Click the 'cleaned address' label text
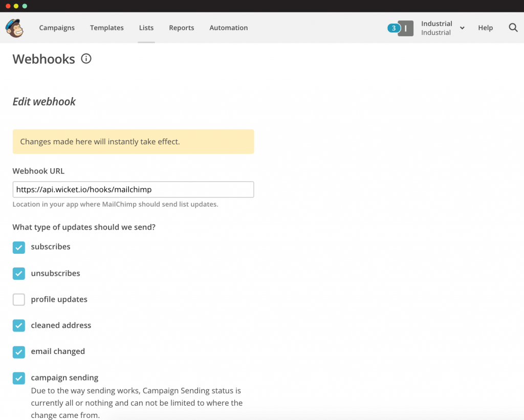The height and width of the screenshot is (420, 524). point(61,325)
